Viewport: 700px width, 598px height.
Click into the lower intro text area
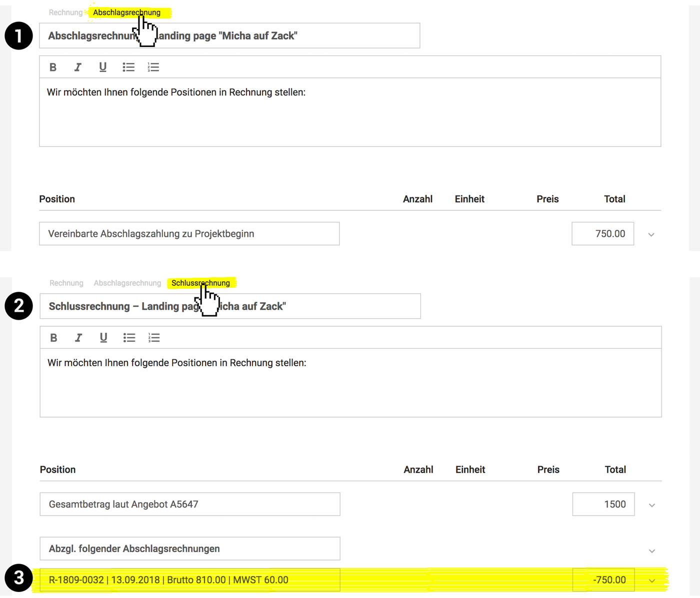coord(350,383)
